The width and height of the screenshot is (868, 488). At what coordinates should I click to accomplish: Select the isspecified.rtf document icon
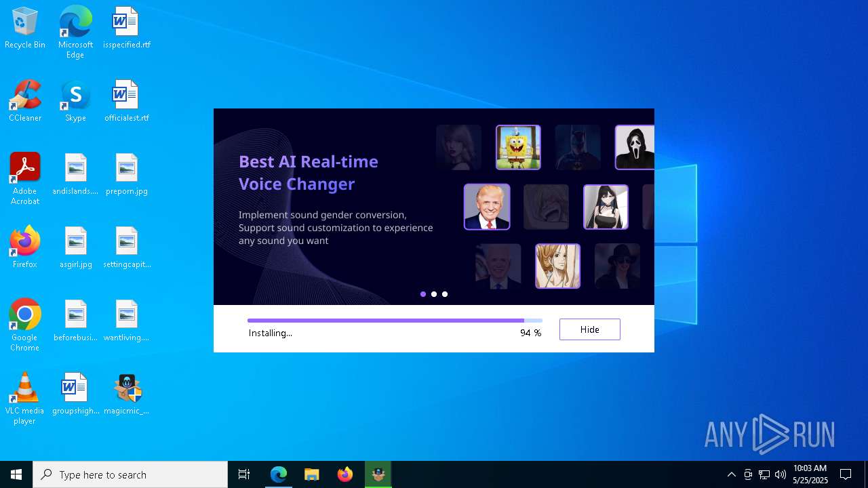point(127,28)
